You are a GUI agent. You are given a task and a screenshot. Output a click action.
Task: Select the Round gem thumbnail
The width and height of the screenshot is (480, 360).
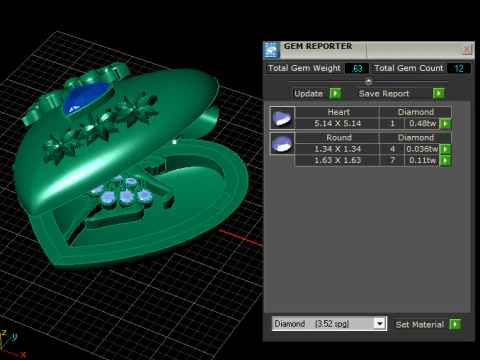tap(282, 143)
